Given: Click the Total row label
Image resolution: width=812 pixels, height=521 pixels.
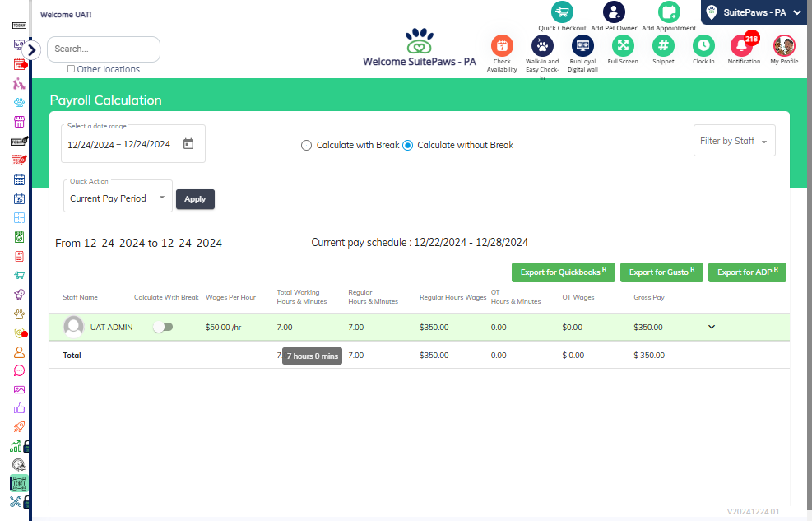Looking at the screenshot, I should [x=72, y=356].
